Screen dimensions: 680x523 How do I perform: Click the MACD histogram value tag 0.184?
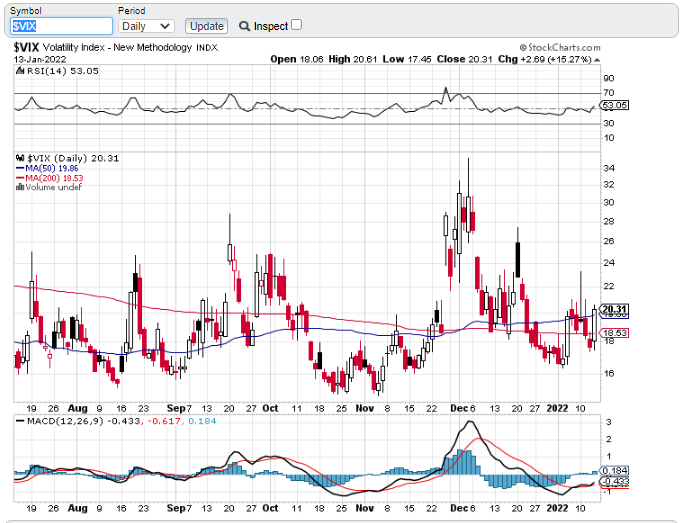coord(614,471)
